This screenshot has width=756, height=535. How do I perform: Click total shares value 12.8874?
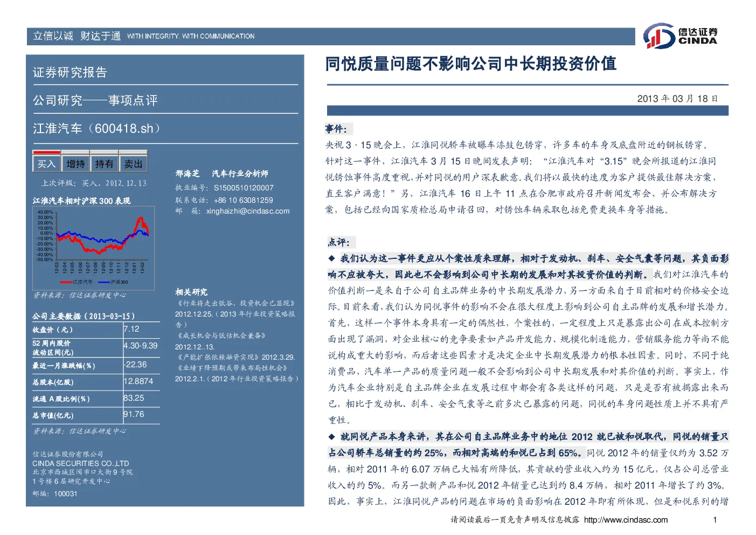click(138, 381)
